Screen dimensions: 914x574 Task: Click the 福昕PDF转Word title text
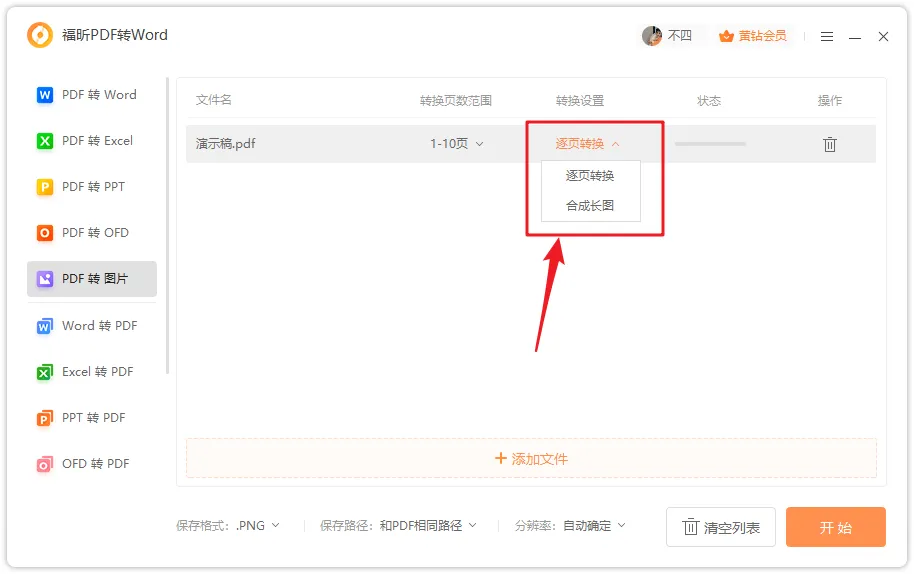coord(115,35)
